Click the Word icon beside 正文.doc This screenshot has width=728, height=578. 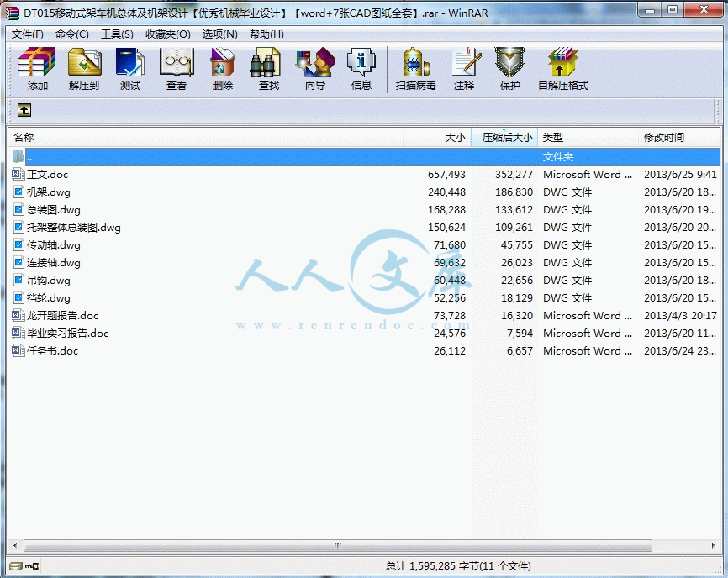(x=18, y=175)
